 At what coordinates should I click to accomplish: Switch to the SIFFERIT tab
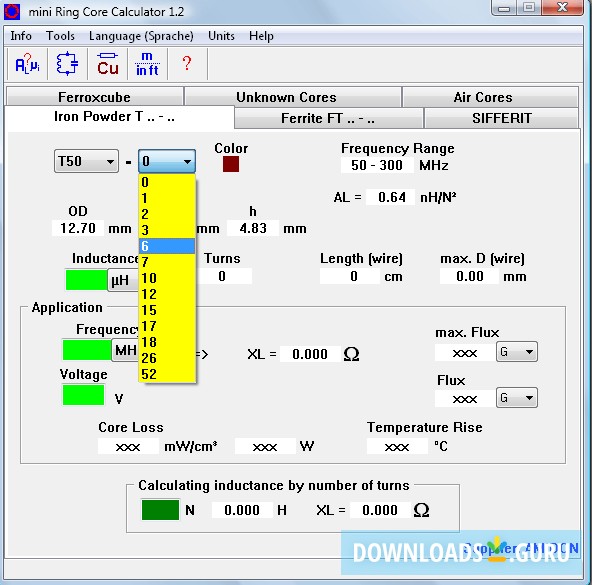(502, 118)
